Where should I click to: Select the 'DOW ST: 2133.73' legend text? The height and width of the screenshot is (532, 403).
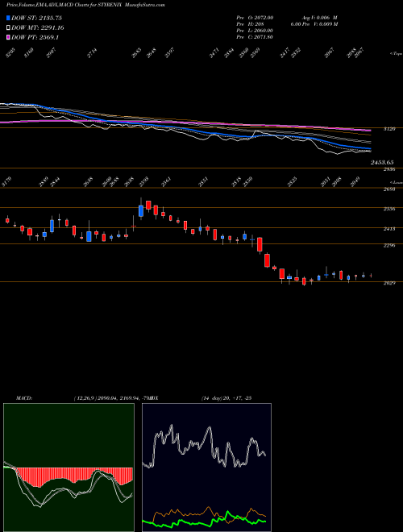coord(36,18)
